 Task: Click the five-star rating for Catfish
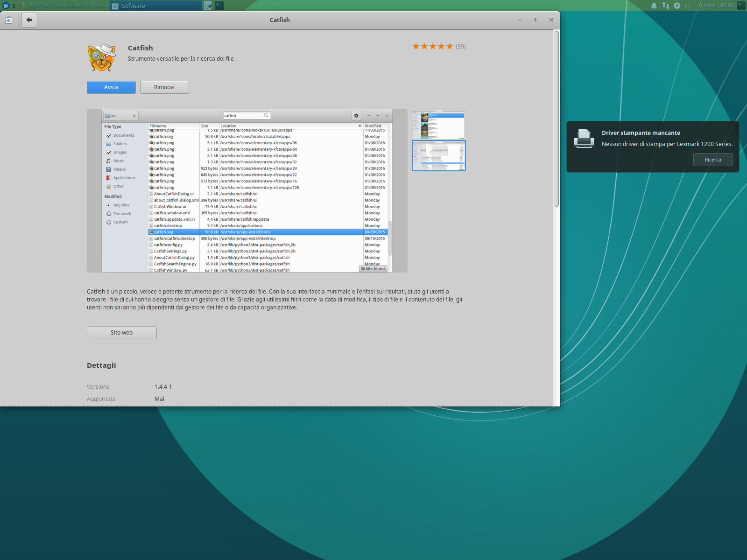tap(432, 46)
